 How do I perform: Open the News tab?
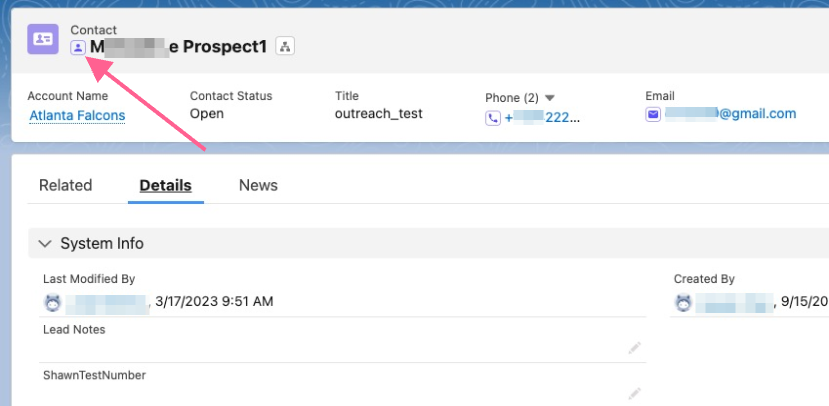click(x=258, y=186)
